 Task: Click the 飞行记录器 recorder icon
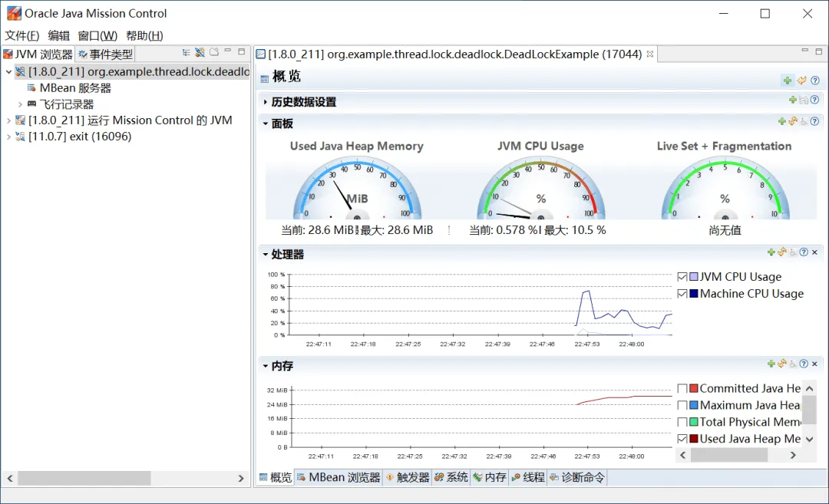(x=31, y=104)
